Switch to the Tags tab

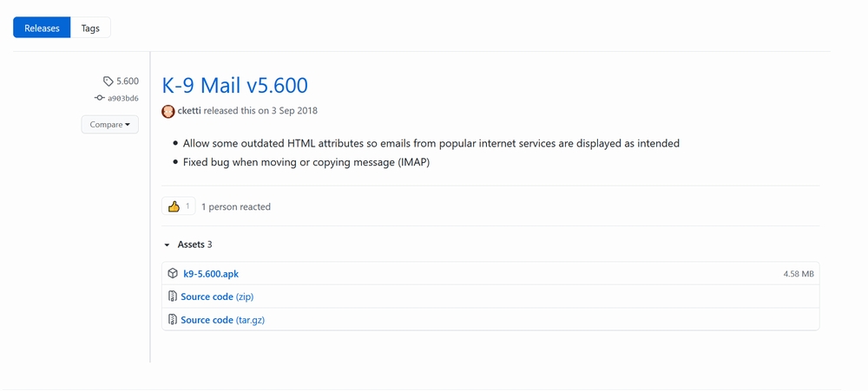90,28
